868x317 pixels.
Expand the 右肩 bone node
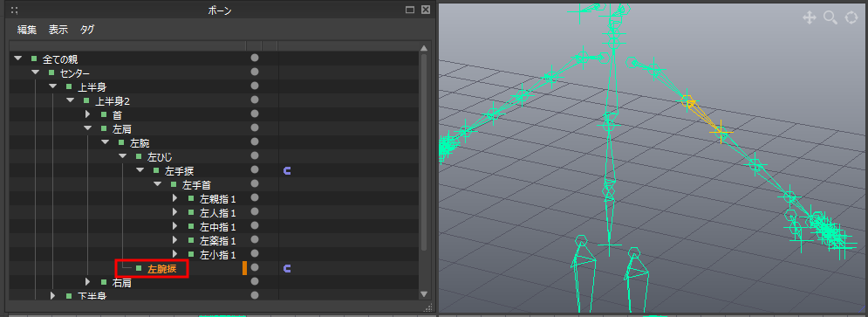[87, 282]
